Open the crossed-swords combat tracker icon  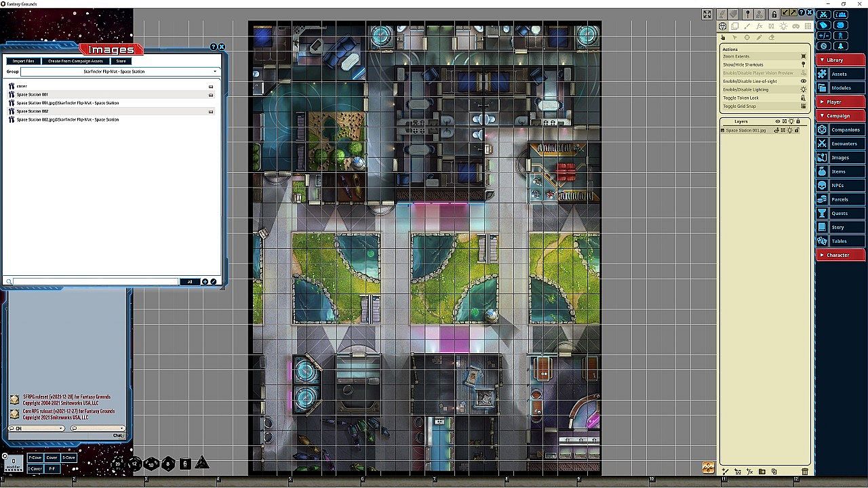tap(823, 14)
